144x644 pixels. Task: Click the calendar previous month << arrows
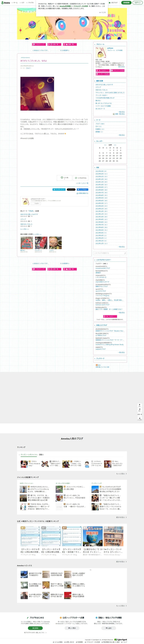(x=105, y=145)
